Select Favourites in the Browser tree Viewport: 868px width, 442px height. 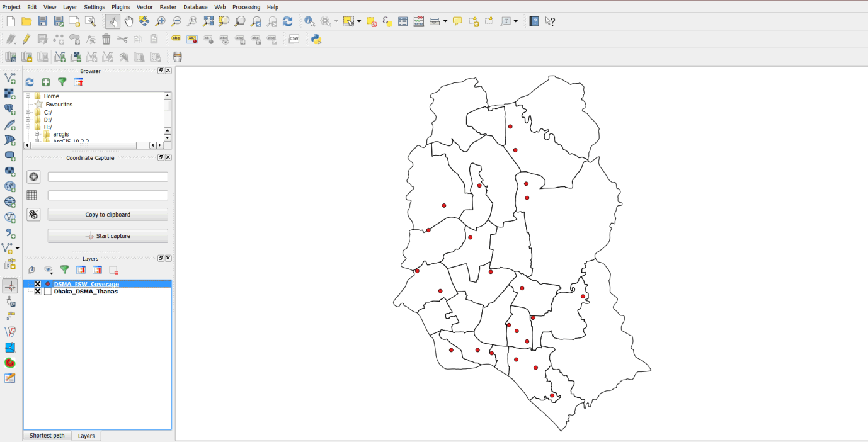pyautogui.click(x=59, y=105)
